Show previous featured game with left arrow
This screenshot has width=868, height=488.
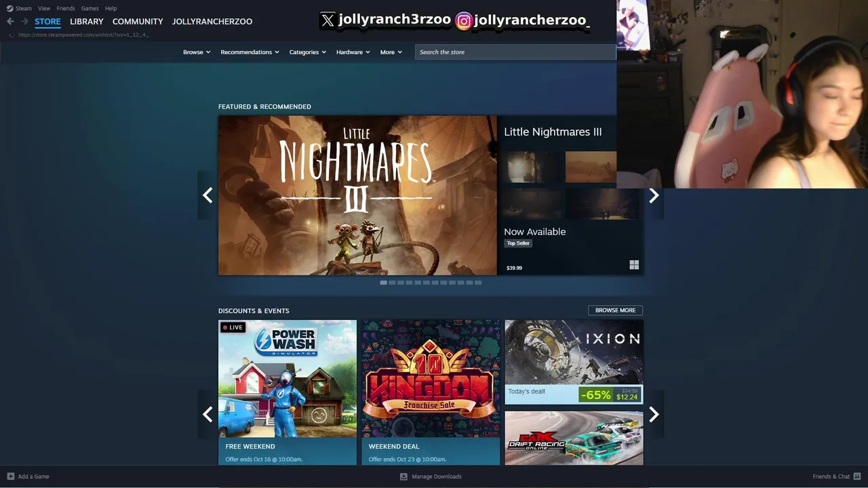pyautogui.click(x=208, y=195)
